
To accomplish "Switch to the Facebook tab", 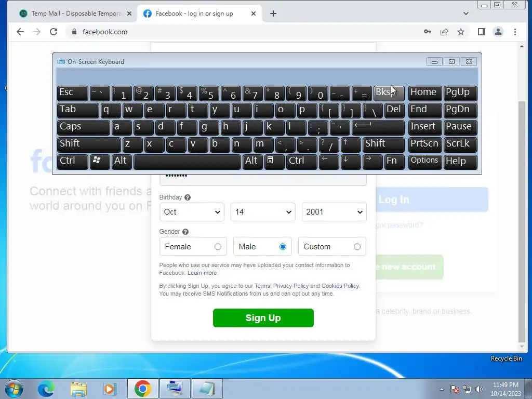I will tap(199, 14).
